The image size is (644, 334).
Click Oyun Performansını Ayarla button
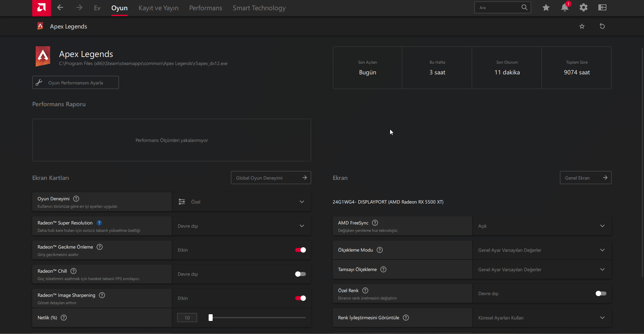pyautogui.click(x=75, y=82)
